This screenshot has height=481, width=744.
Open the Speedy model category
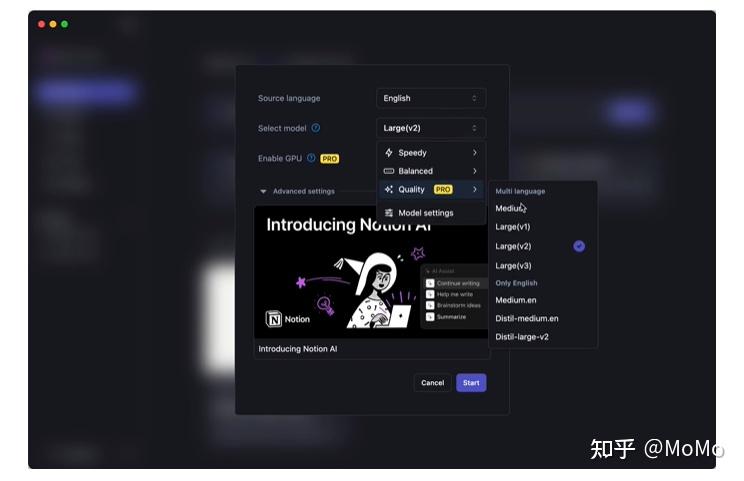(431, 153)
